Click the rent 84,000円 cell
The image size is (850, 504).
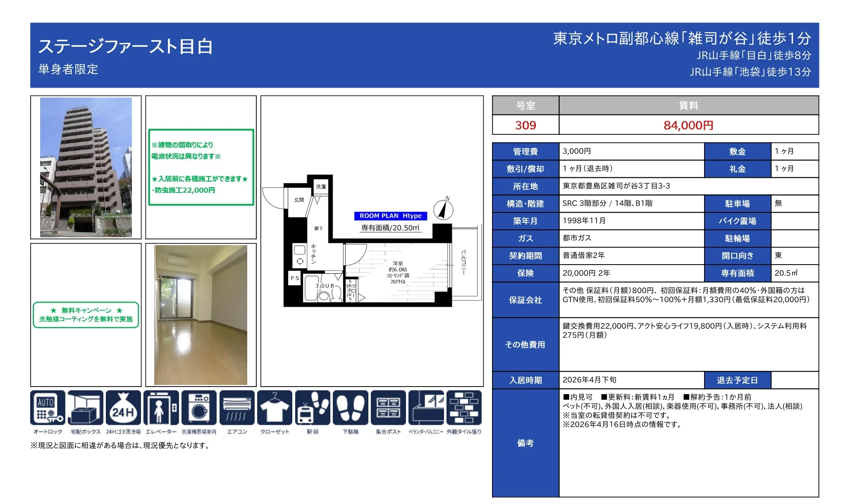pyautogui.click(x=688, y=125)
